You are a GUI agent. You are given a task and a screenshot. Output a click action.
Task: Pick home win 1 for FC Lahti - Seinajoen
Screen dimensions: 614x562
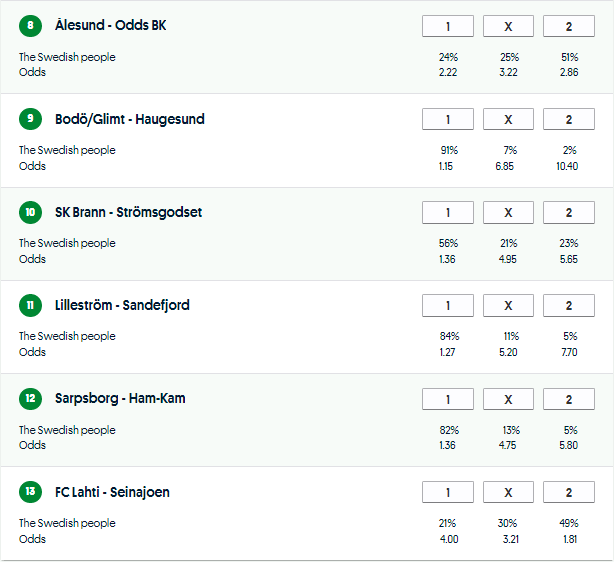(x=448, y=493)
